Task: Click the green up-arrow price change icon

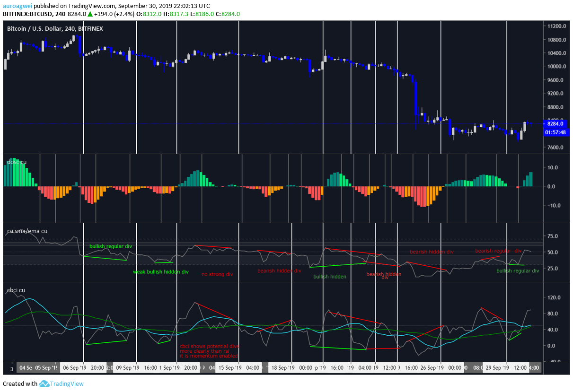Action: tap(90, 14)
